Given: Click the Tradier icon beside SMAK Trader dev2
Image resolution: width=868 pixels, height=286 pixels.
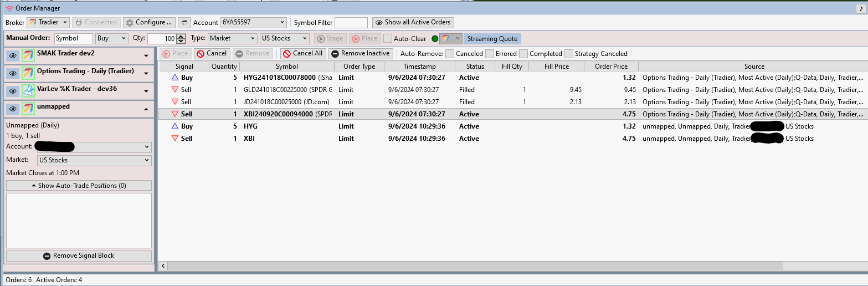Looking at the screenshot, I should coord(28,56).
